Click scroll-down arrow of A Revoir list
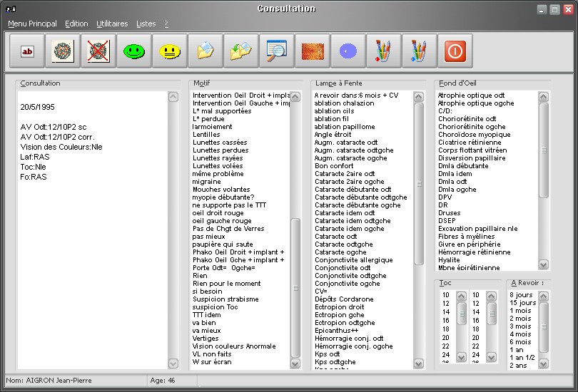This screenshot has height=392, width=578. click(543, 363)
